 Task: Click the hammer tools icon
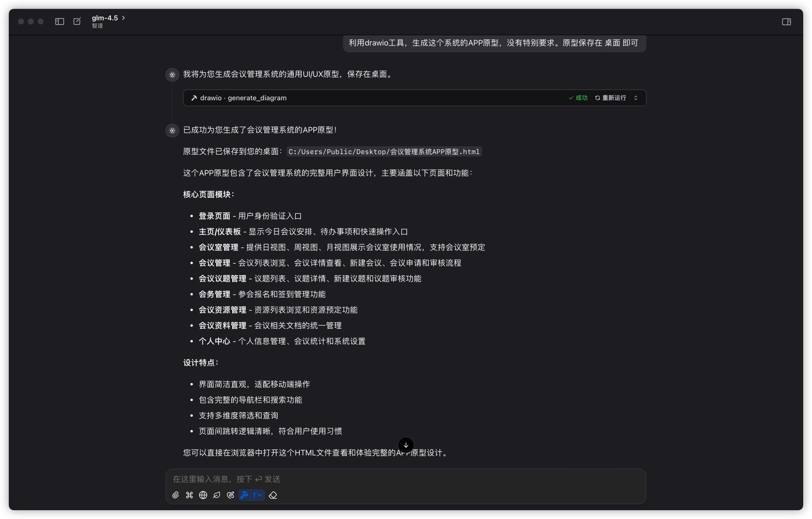tap(244, 495)
